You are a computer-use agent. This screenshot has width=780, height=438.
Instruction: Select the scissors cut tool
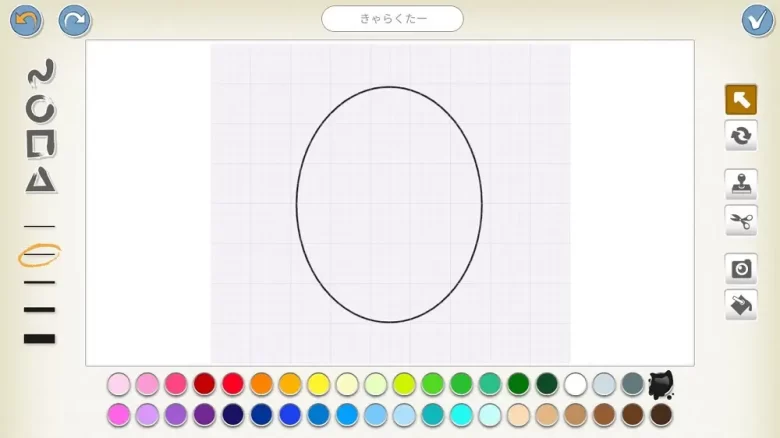click(741, 220)
